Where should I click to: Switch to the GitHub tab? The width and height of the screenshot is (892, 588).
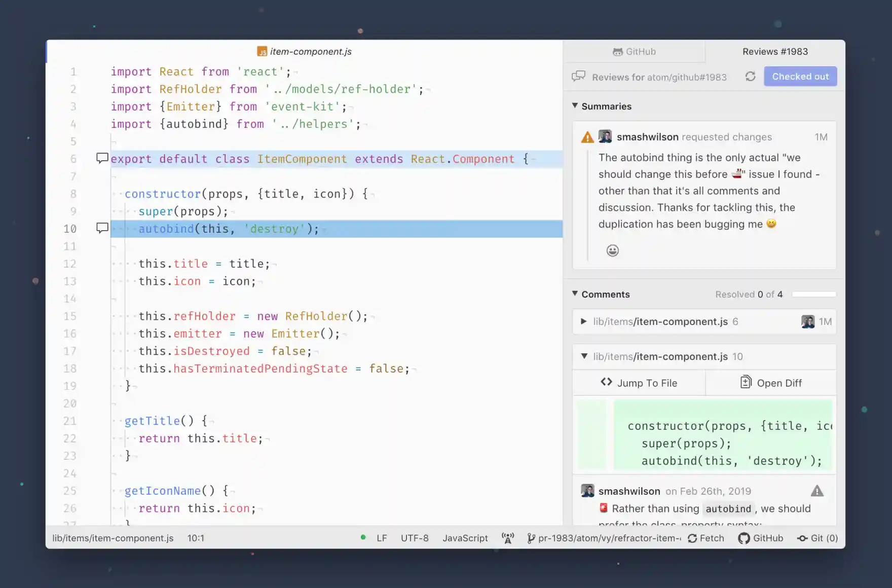pos(635,51)
